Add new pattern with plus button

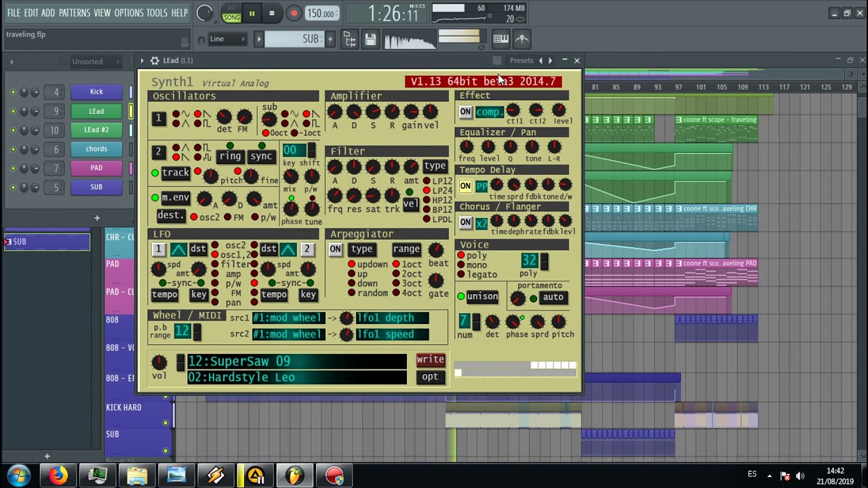coord(330,39)
